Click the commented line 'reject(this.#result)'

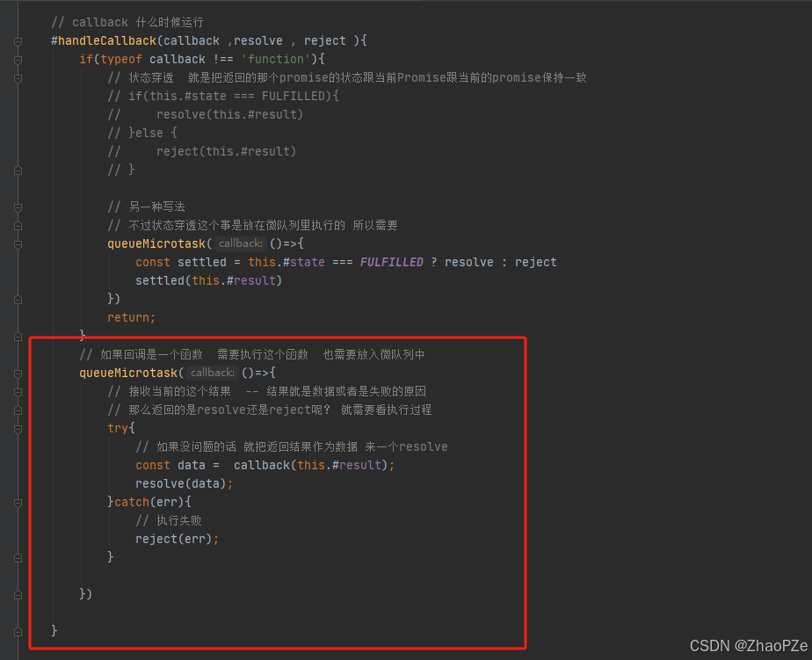(227, 151)
